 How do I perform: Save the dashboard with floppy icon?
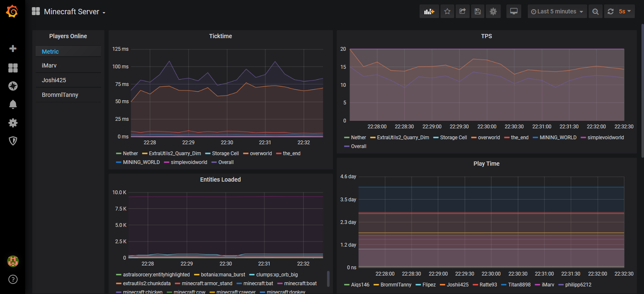click(478, 11)
